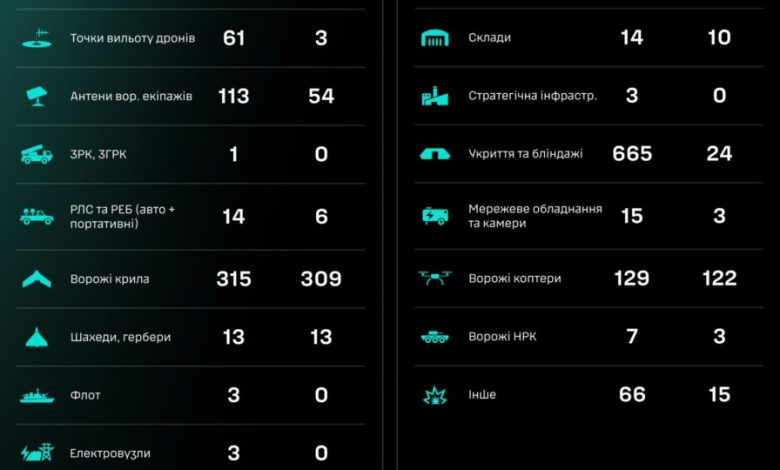Click the quadcopter Ворожі коптери icon

coord(435,278)
